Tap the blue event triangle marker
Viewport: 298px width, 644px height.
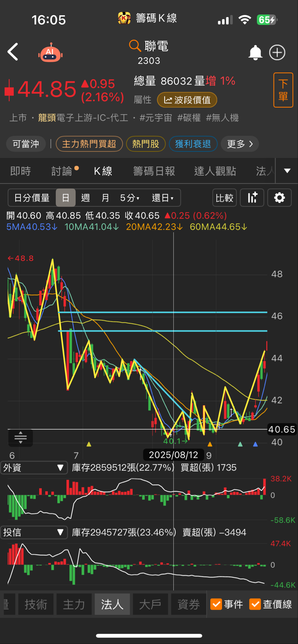[255, 445]
